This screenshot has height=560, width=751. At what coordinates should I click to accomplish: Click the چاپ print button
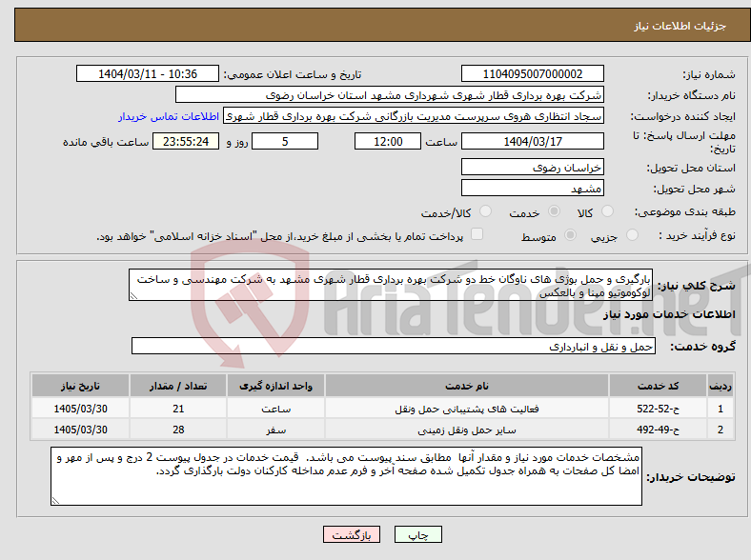tap(418, 534)
